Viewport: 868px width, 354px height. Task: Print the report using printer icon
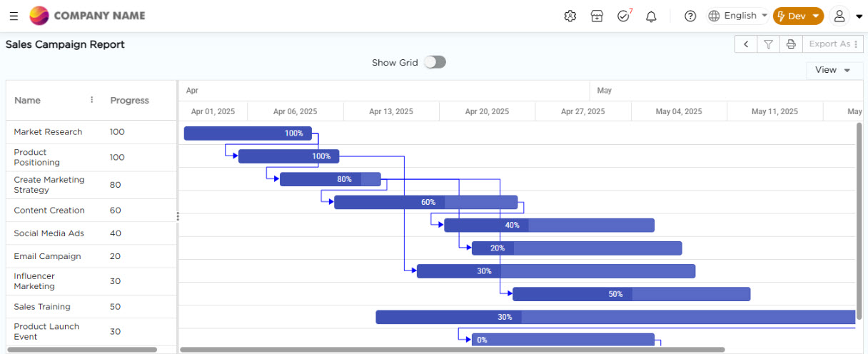point(791,44)
